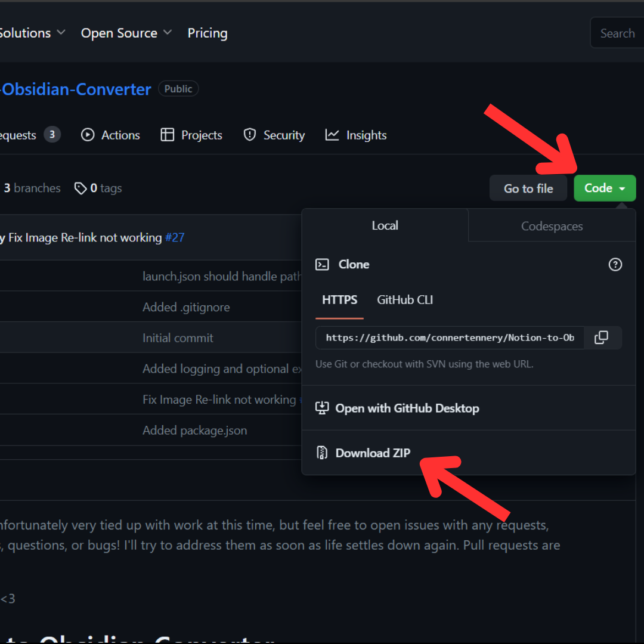Open the Pull requests tab
Screen dimensions: 644x644
coord(30,135)
